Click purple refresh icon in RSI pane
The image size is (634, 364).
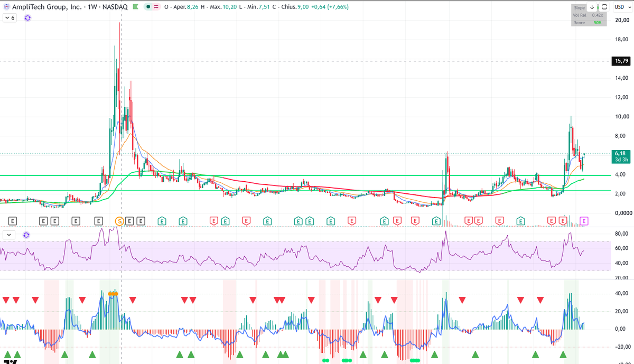(x=26, y=235)
